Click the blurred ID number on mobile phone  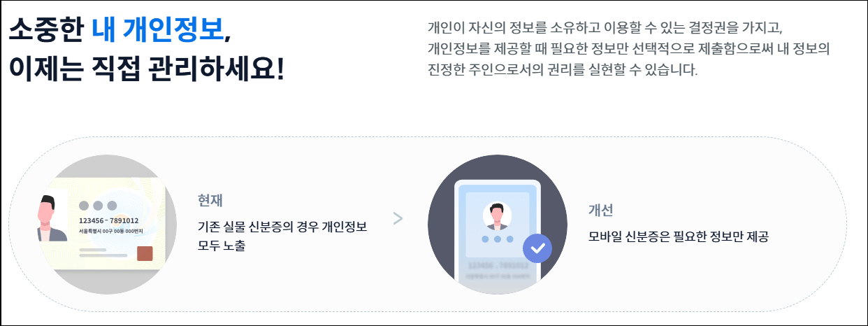point(498,265)
